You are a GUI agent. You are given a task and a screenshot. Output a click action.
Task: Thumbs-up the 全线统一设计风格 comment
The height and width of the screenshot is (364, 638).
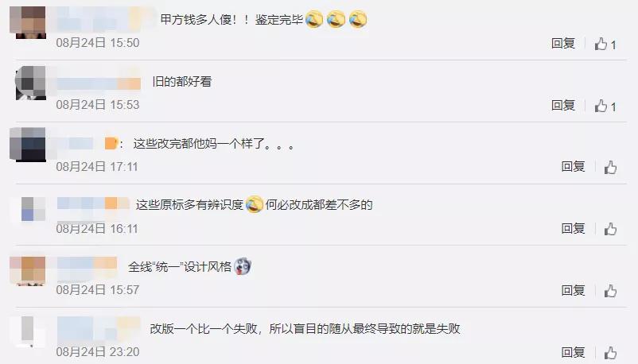610,291
